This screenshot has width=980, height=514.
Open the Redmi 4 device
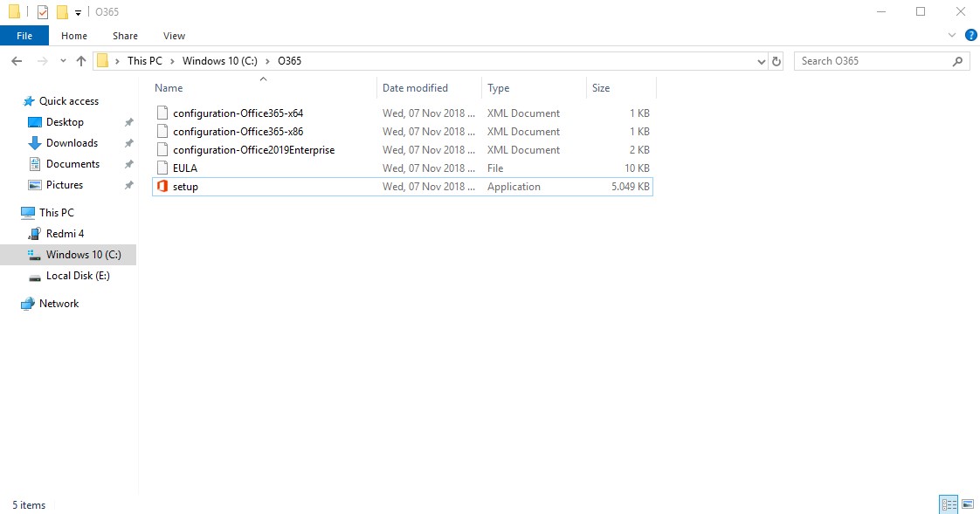point(65,234)
